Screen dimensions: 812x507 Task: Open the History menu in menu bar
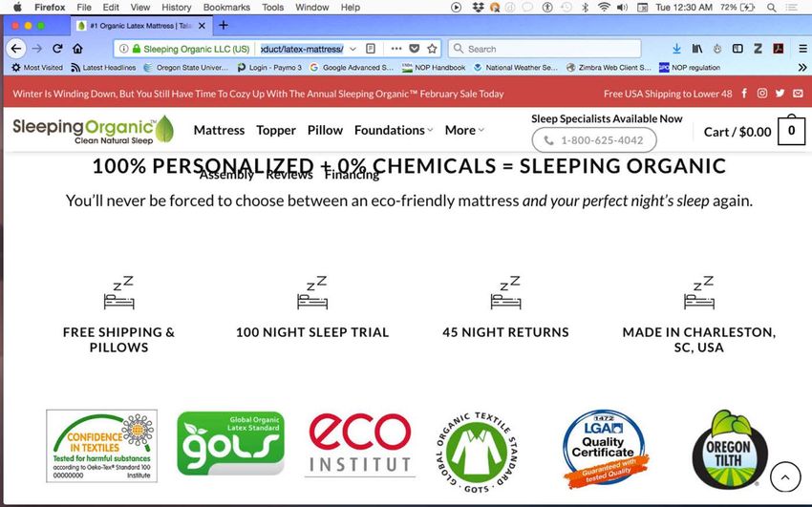point(176,8)
